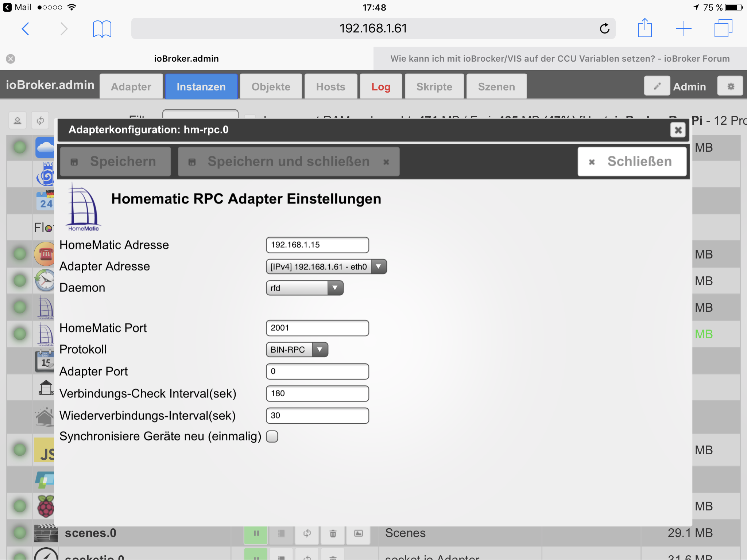
Task: Open the Log tab
Action: (x=381, y=87)
